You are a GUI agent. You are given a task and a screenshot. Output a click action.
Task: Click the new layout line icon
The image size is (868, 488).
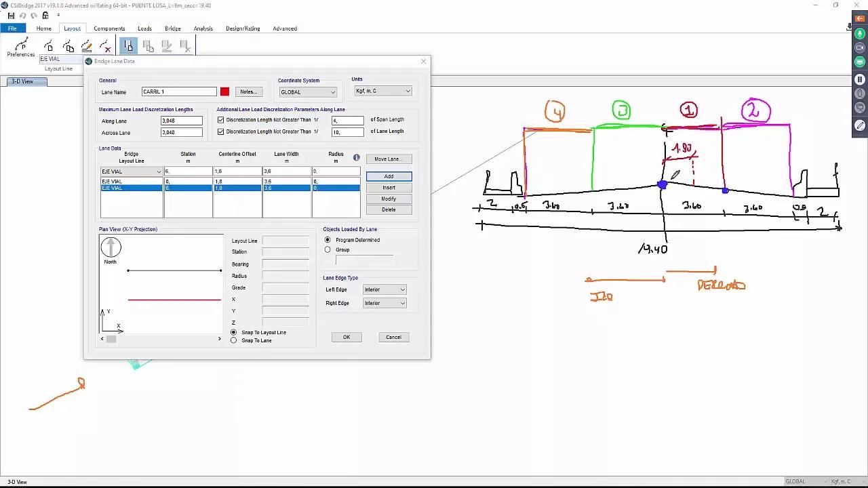click(49, 46)
